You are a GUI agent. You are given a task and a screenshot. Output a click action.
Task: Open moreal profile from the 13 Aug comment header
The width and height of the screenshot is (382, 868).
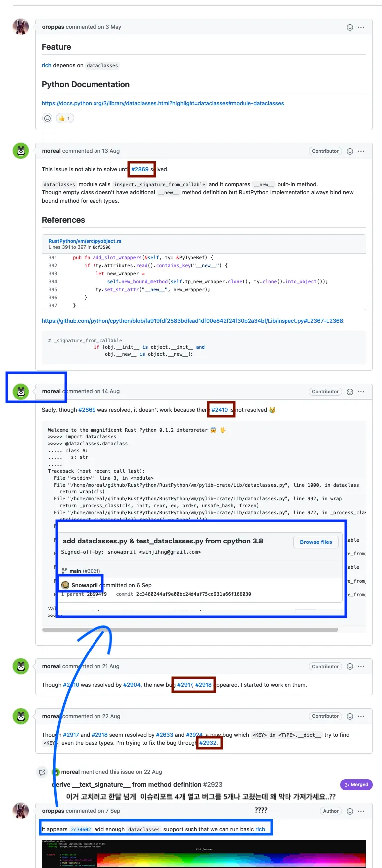[x=51, y=151]
